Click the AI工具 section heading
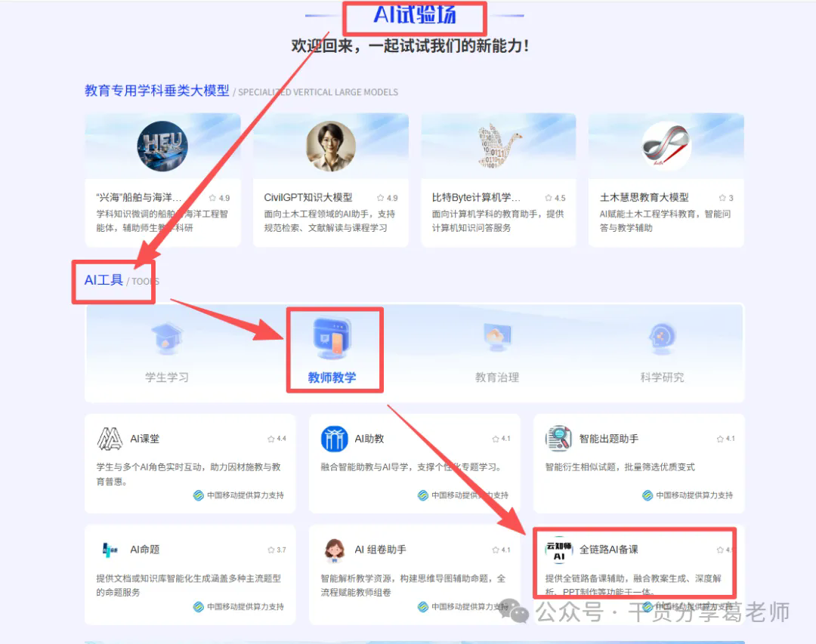Screen dimensions: 816x644 tap(104, 280)
